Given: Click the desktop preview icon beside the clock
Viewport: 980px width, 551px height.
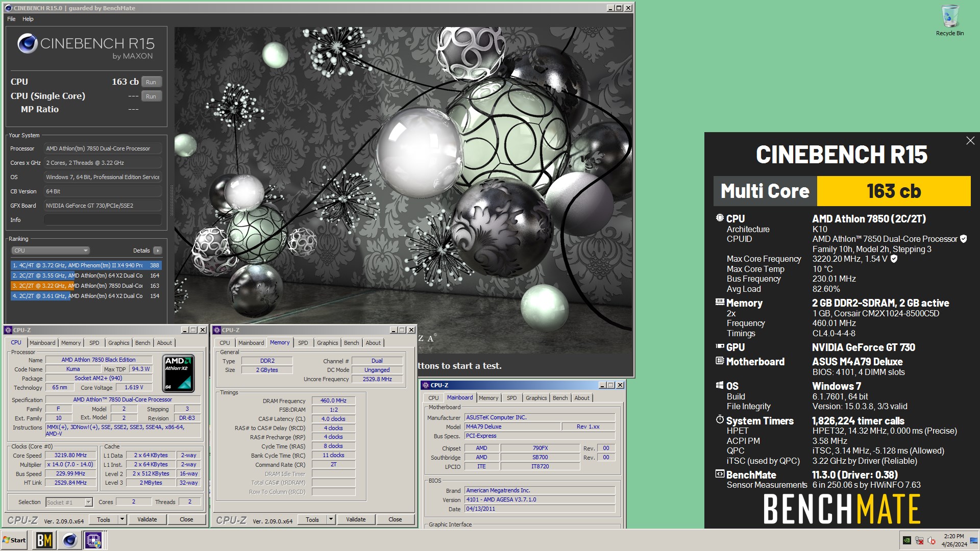Looking at the screenshot, I should (975, 540).
